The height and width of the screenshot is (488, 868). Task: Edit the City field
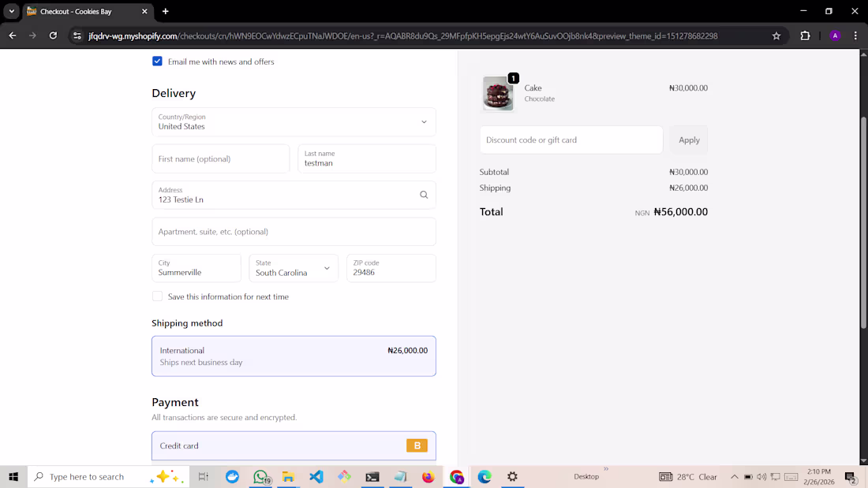(x=196, y=268)
